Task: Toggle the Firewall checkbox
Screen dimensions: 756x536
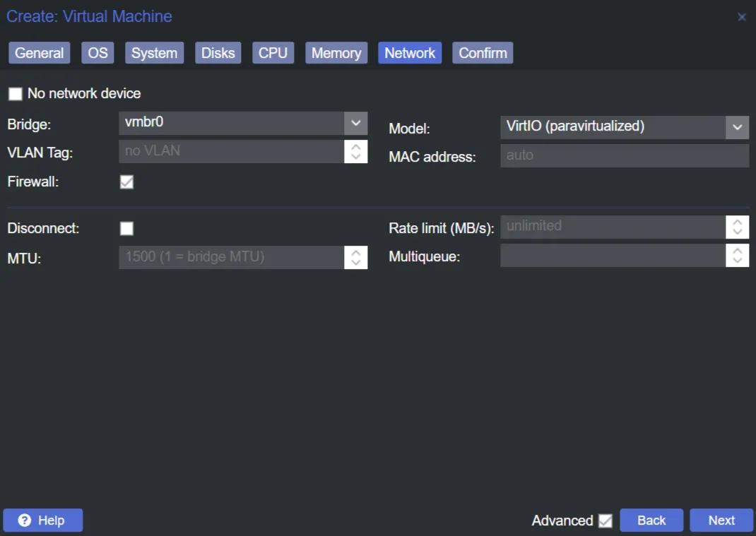Action: [126, 182]
